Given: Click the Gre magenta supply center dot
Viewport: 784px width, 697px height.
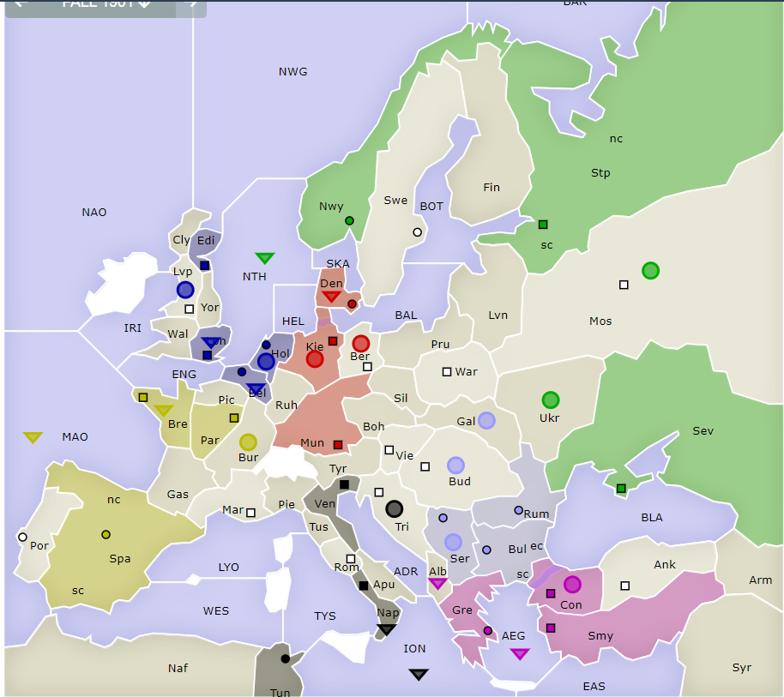Looking at the screenshot, I should [488, 630].
